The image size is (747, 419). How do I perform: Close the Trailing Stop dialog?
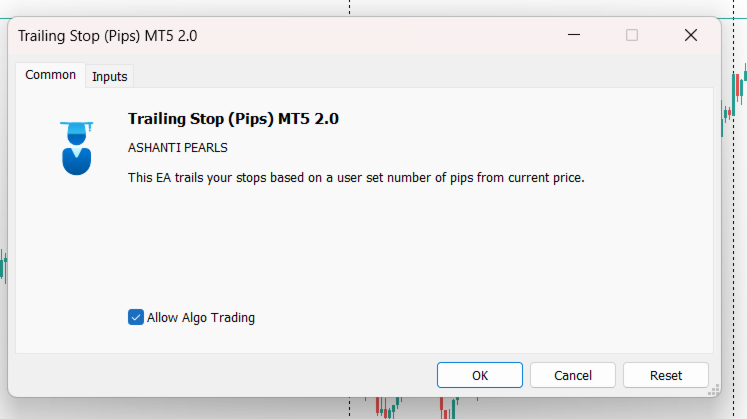pyautogui.click(x=691, y=35)
